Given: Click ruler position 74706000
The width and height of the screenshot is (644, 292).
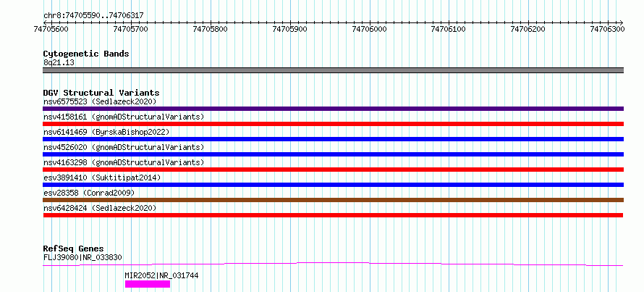Looking at the screenshot, I should [x=369, y=29].
